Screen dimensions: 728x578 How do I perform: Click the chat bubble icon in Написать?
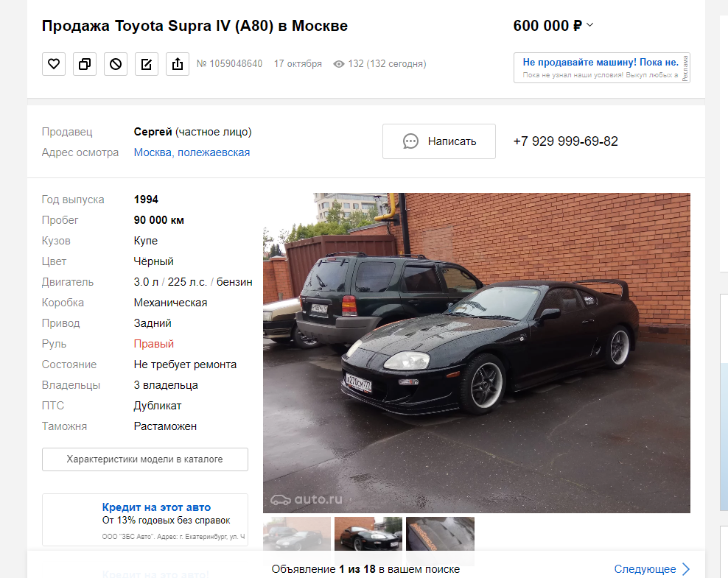pyautogui.click(x=410, y=141)
